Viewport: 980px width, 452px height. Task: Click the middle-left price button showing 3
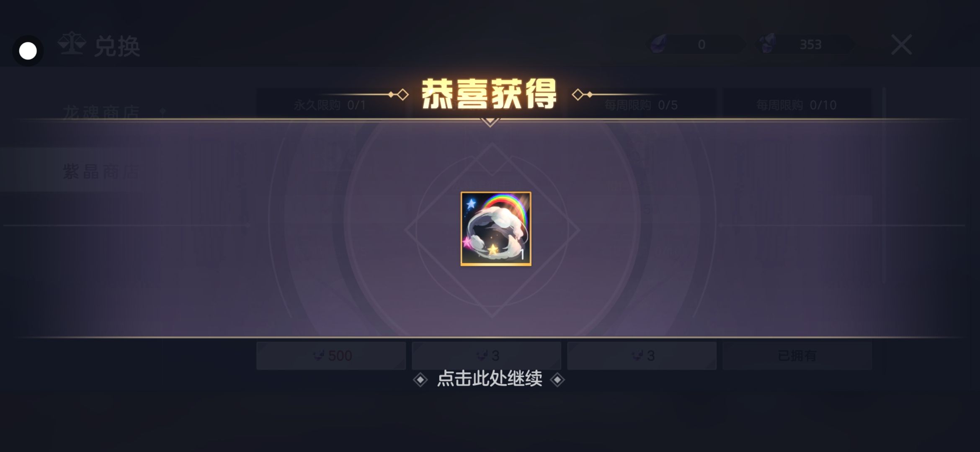(x=486, y=356)
